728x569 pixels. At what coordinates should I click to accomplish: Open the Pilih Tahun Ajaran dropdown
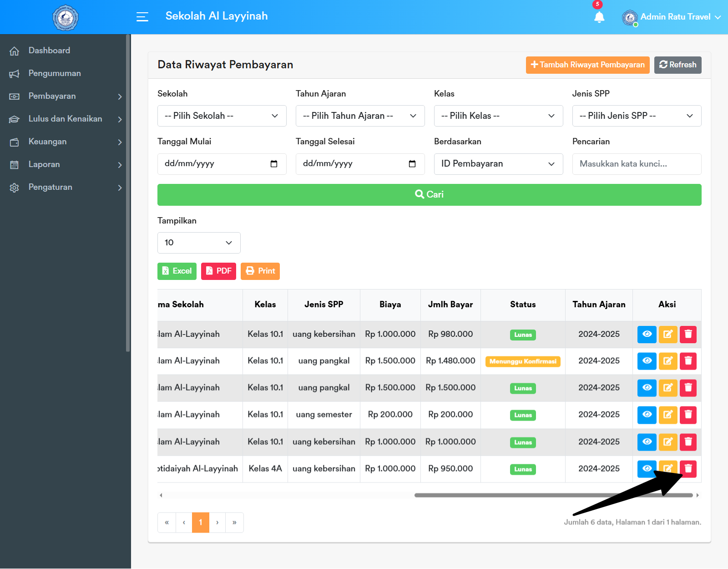(x=360, y=116)
